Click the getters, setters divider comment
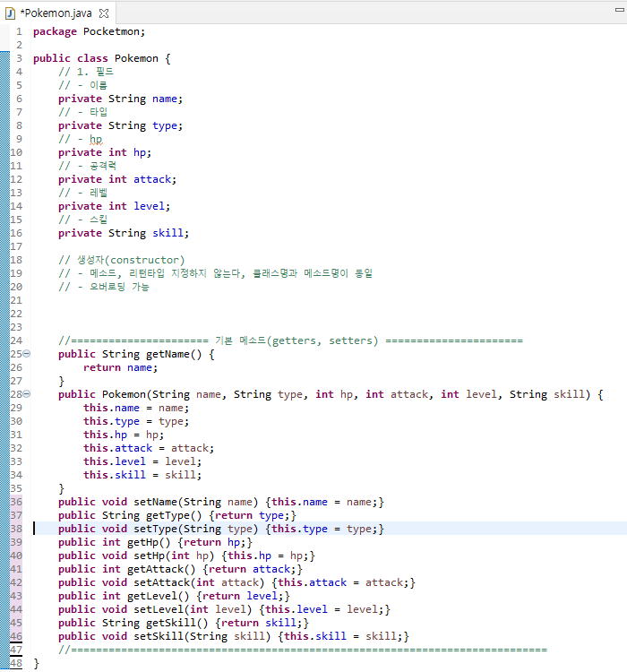This screenshot has height=672, width=627. pos(290,340)
